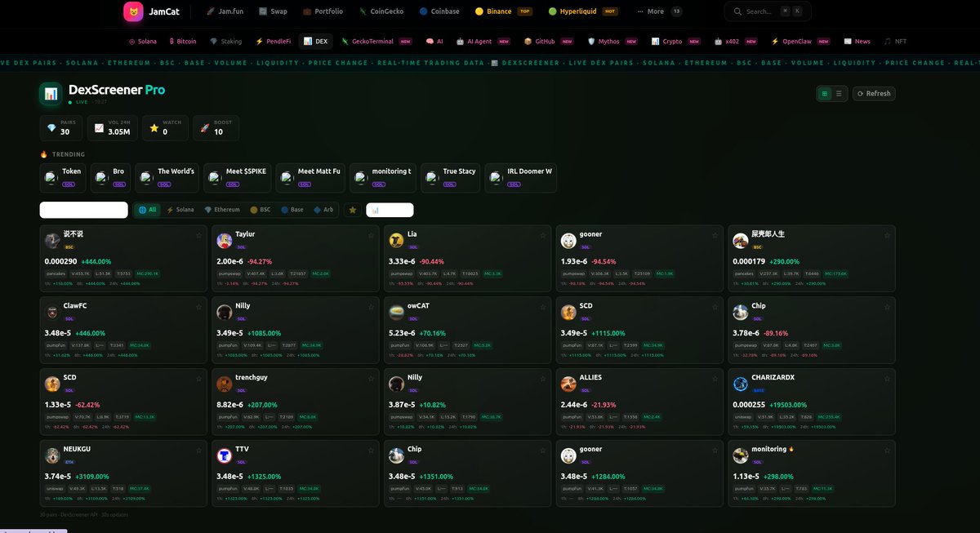Click the JamCat logo icon
The height and width of the screenshot is (533, 980).
[x=133, y=11]
